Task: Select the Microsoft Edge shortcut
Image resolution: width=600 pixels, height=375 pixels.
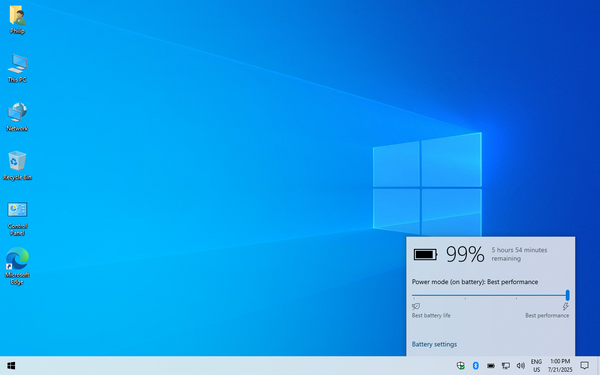Action: pyautogui.click(x=17, y=266)
